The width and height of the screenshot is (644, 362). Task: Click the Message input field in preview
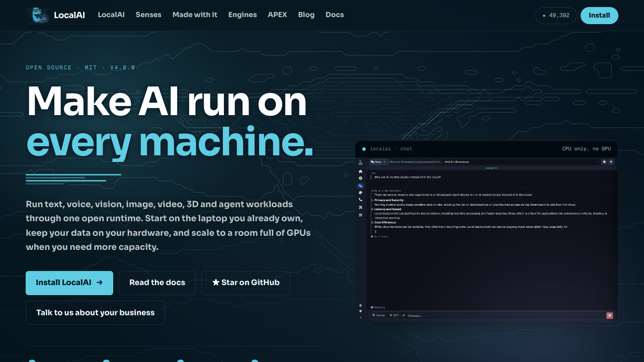pyautogui.click(x=506, y=316)
